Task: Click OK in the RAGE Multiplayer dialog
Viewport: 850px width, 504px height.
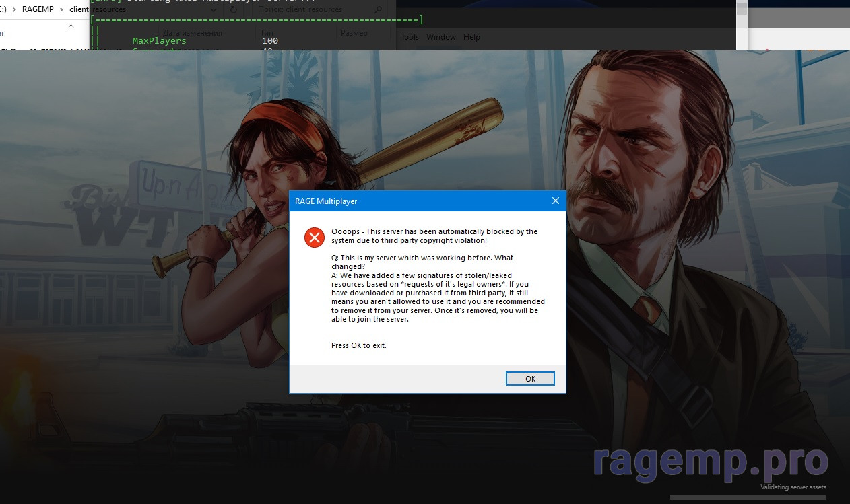Action: 530,379
